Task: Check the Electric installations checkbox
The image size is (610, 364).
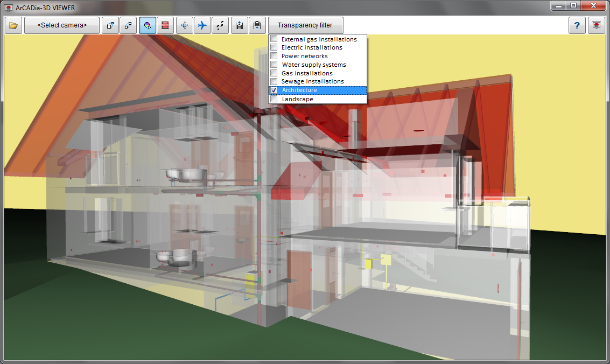Action: (x=274, y=47)
